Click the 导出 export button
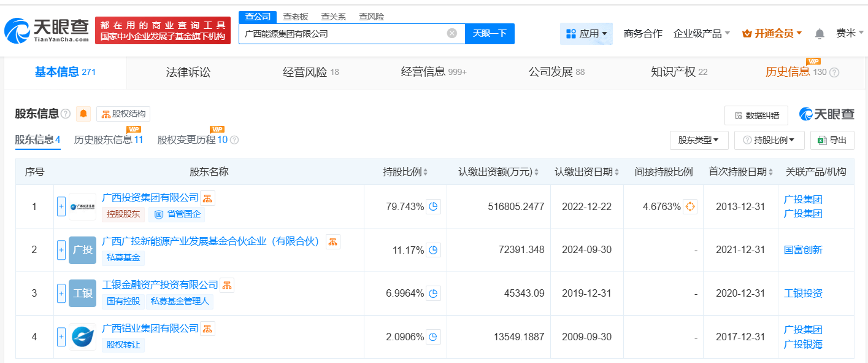 point(832,140)
